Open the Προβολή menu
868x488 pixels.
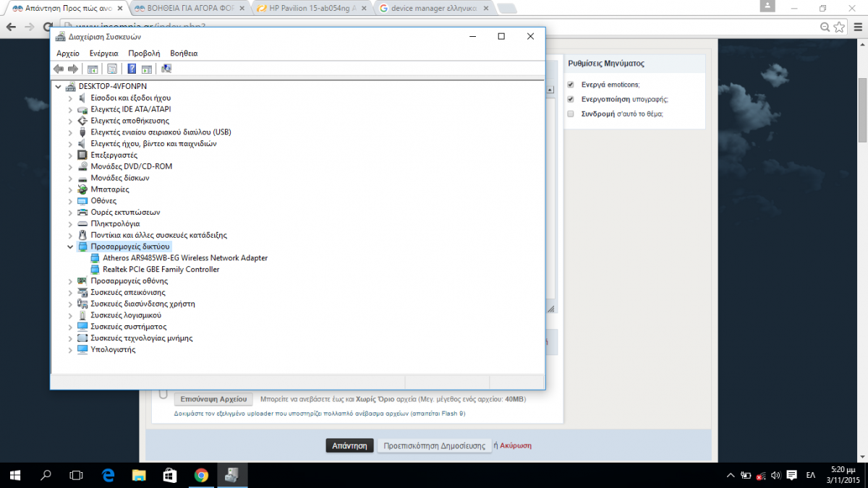144,53
